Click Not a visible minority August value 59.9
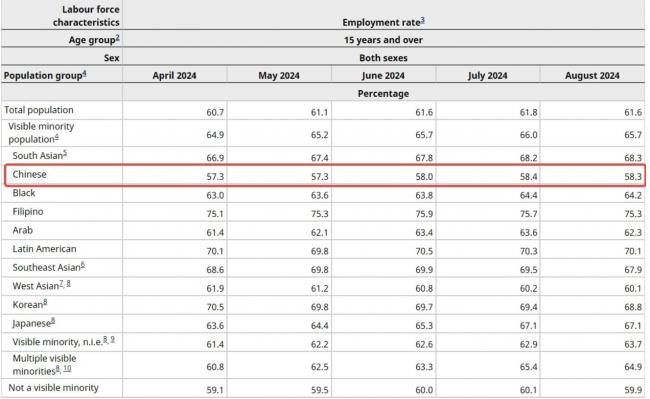The width and height of the screenshot is (650, 399). 633,390
